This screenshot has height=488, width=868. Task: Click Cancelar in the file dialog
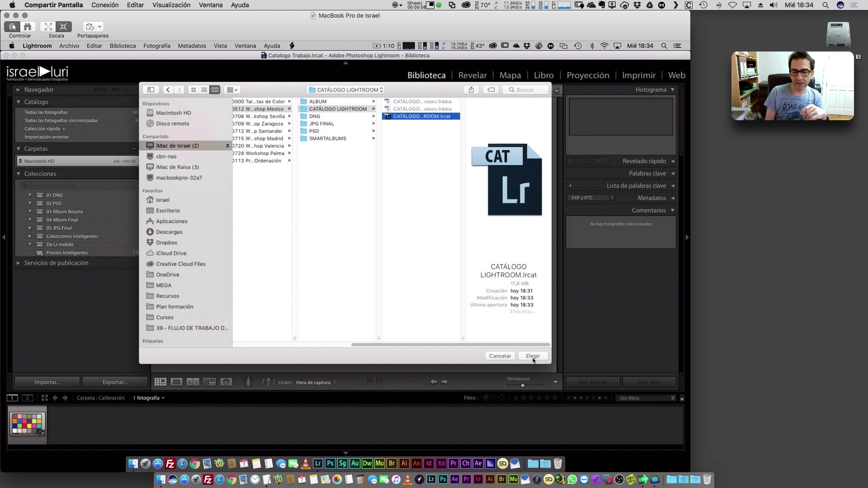click(x=500, y=356)
